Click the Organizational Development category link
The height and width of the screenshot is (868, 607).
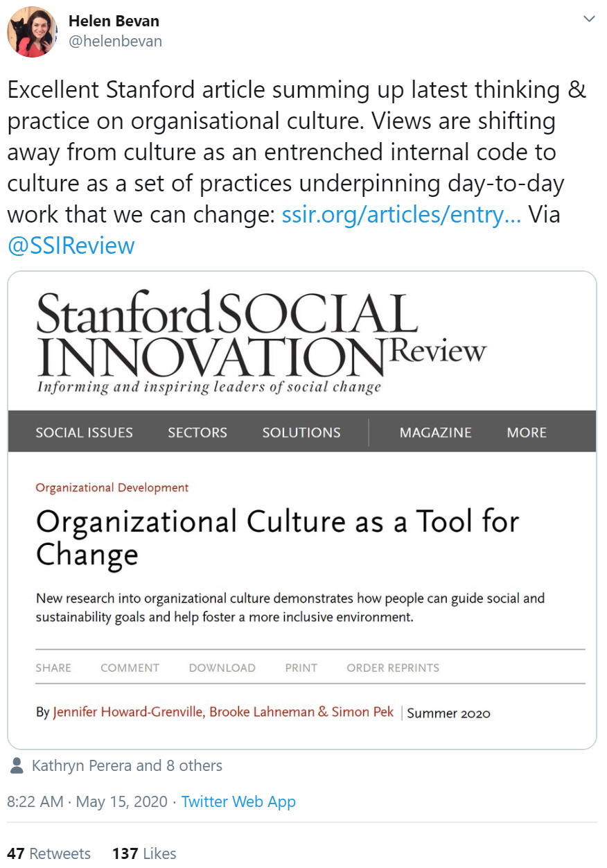tap(112, 487)
